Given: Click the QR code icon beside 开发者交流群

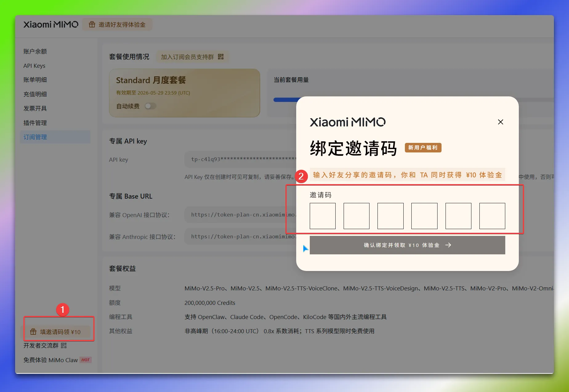Looking at the screenshot, I should (x=64, y=346).
